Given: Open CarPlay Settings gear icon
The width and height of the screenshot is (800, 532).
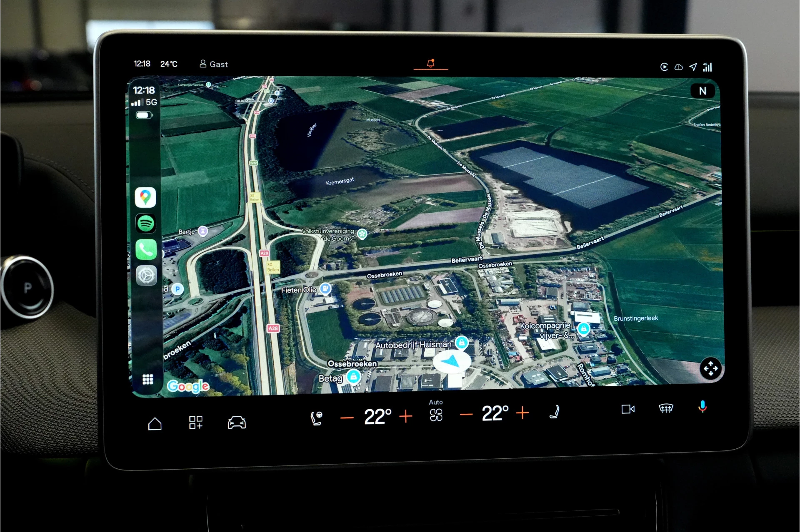Looking at the screenshot, I should 146,275.
